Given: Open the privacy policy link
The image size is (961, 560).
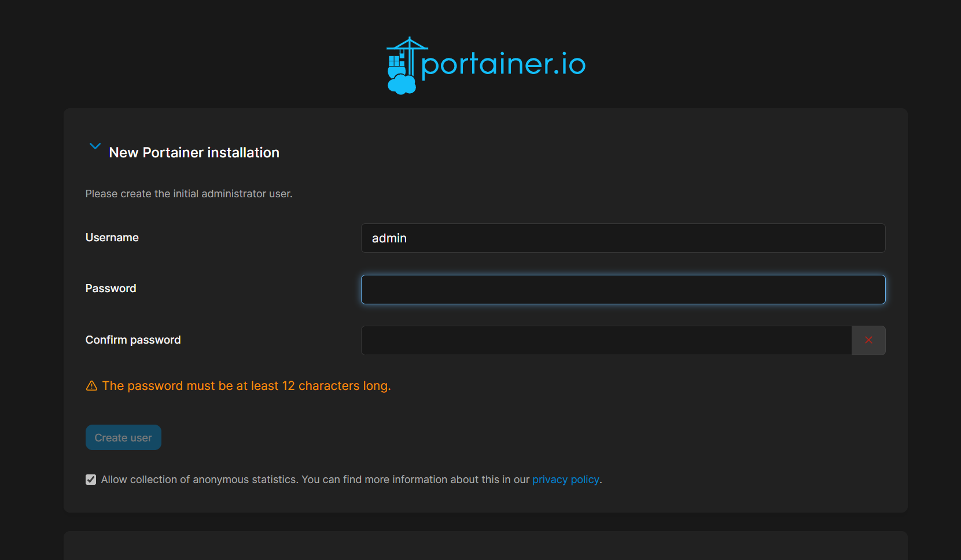Looking at the screenshot, I should pos(566,480).
